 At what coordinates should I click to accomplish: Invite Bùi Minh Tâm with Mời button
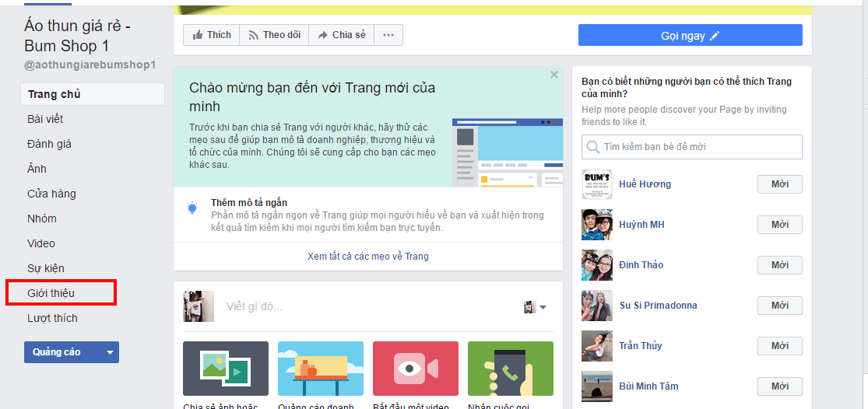[x=779, y=386]
